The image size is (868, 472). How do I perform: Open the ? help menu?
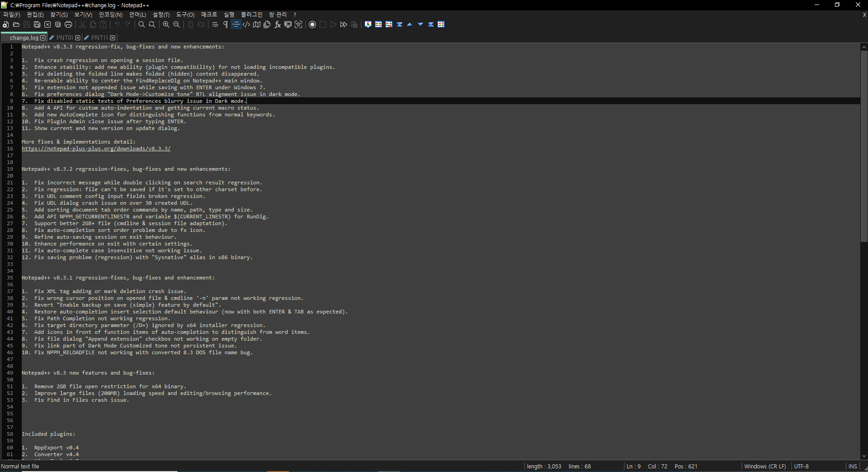295,14
